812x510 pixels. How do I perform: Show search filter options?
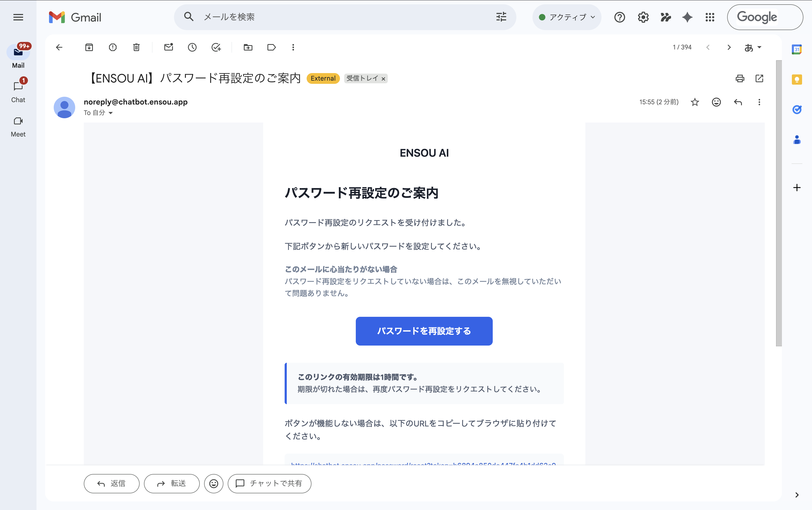pos(501,17)
